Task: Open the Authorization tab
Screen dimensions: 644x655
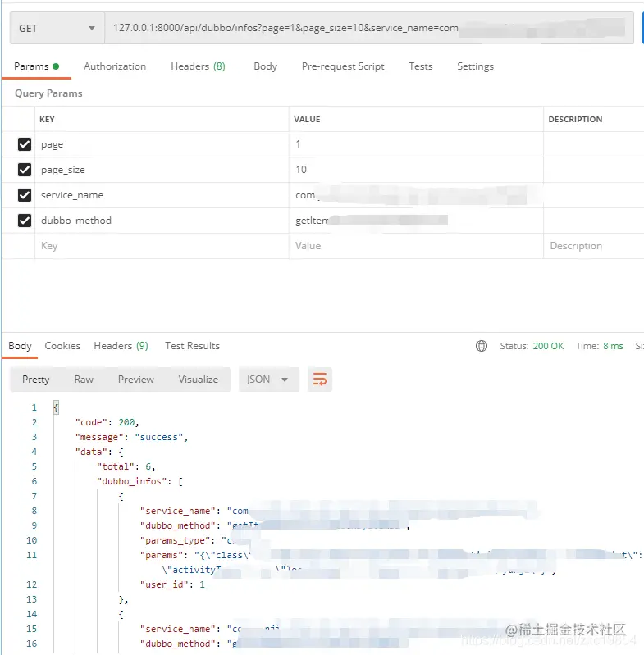Action: (x=115, y=66)
